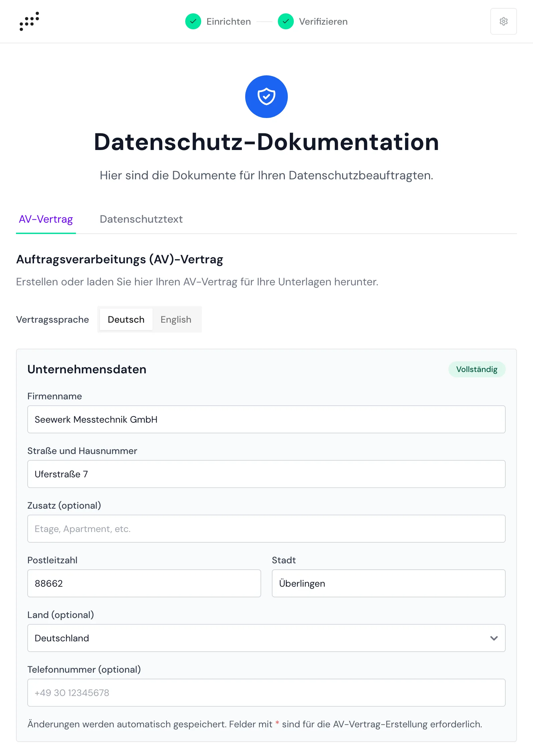Switch to the AV-Vertrag tab
The image size is (533, 756).
tap(46, 219)
